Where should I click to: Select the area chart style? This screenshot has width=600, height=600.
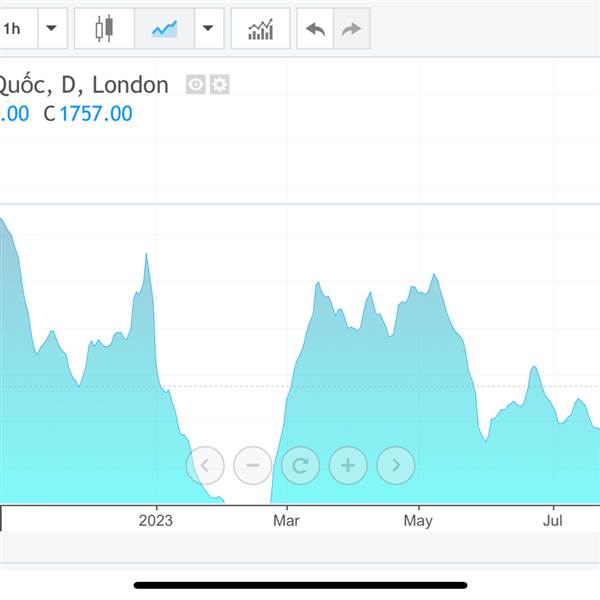click(165, 29)
